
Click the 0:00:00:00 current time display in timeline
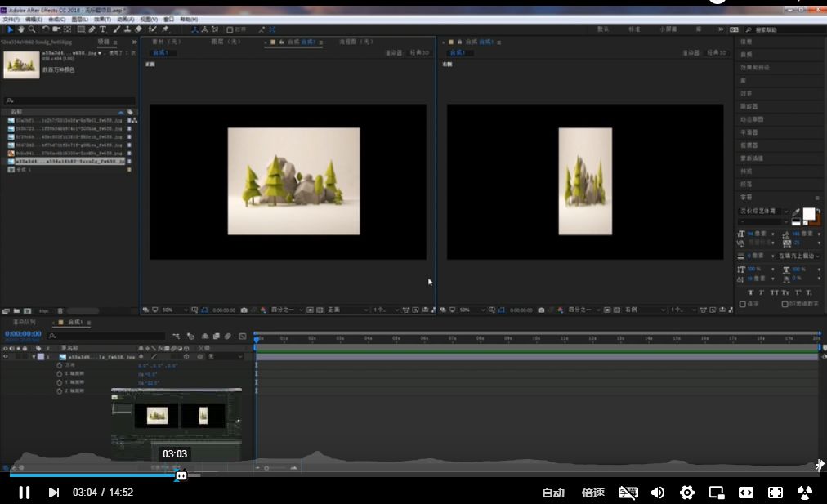(x=23, y=334)
